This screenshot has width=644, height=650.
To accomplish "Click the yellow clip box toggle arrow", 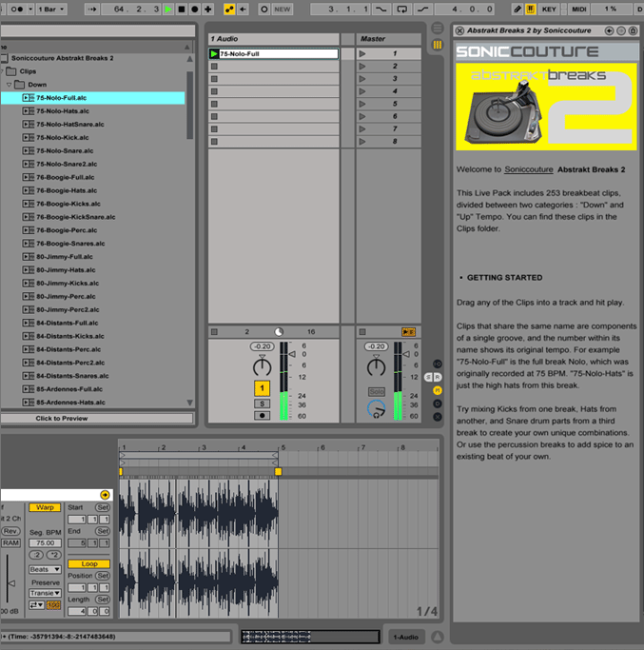I will point(105,495).
